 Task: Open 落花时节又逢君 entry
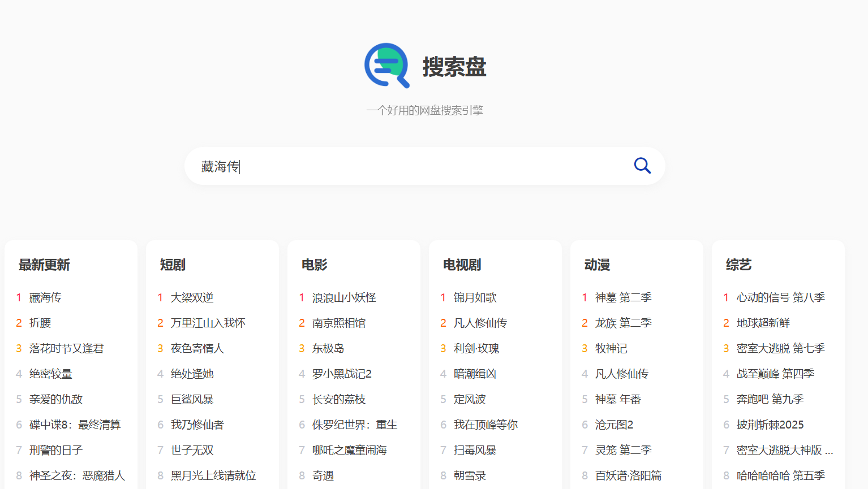(x=67, y=348)
